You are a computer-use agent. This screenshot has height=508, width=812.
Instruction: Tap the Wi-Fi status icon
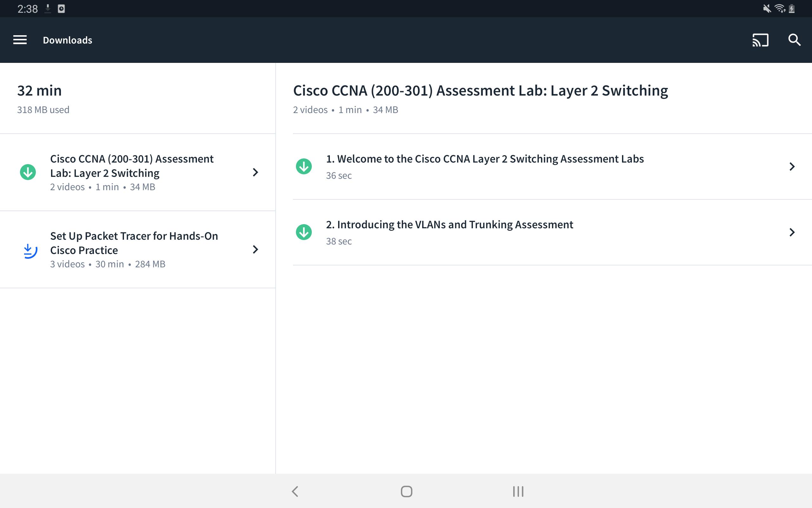point(780,9)
